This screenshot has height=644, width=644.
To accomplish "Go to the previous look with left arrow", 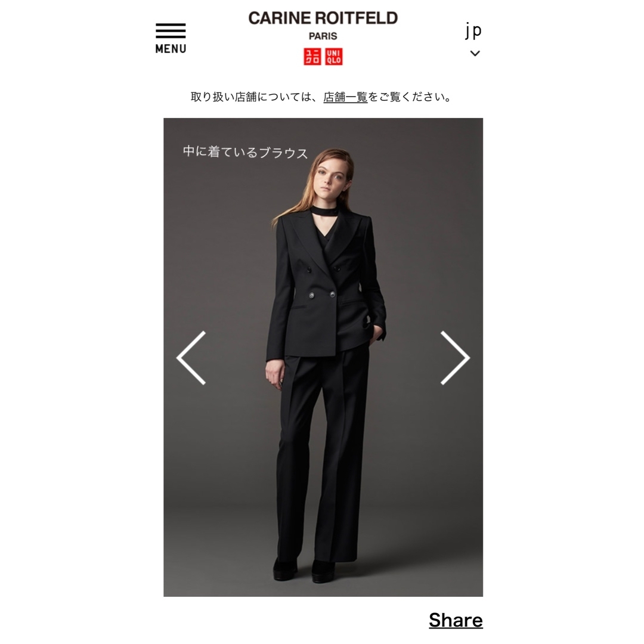I will 191,358.
